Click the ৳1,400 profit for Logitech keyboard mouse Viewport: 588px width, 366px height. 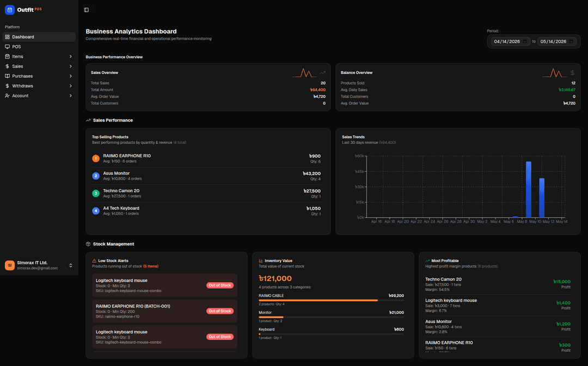click(563, 303)
